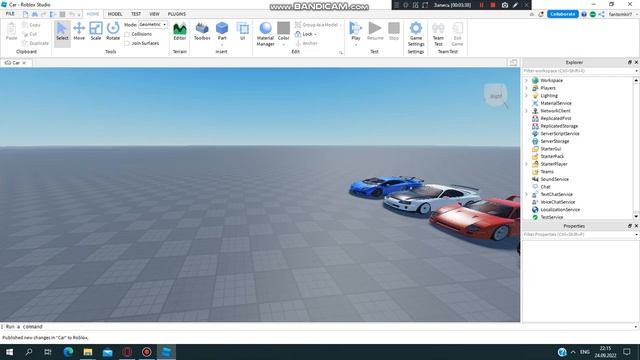The height and width of the screenshot is (360, 640).
Task: Click Copy in Clipboard group
Action: 31,25
